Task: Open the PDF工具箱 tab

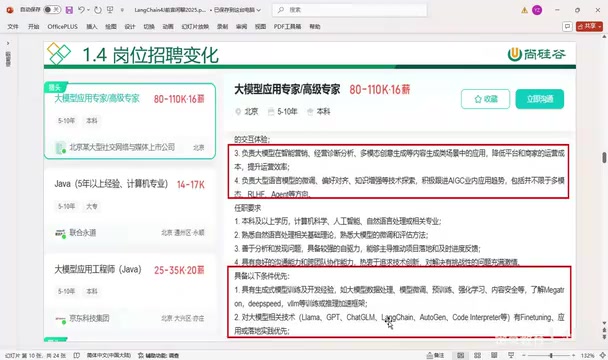Action: pos(287,26)
